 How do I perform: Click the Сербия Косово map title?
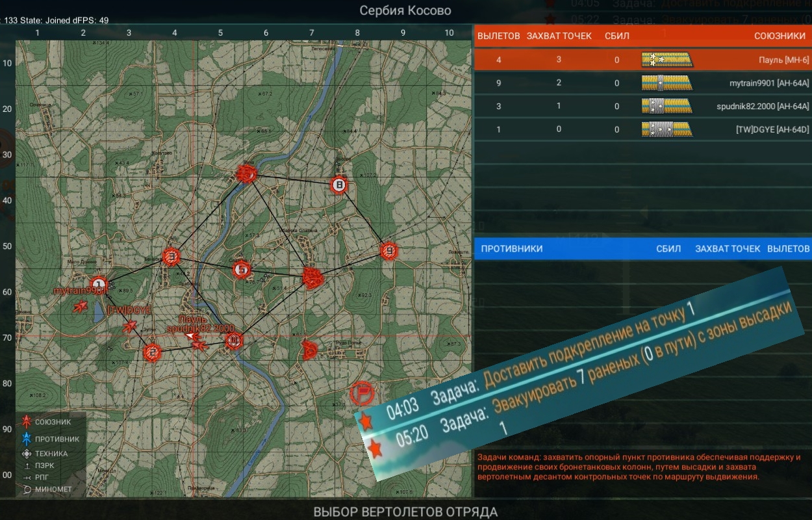tap(405, 10)
